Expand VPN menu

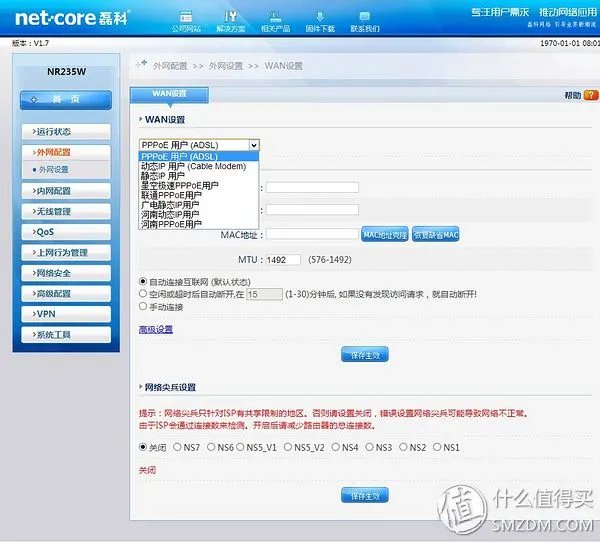[66, 314]
